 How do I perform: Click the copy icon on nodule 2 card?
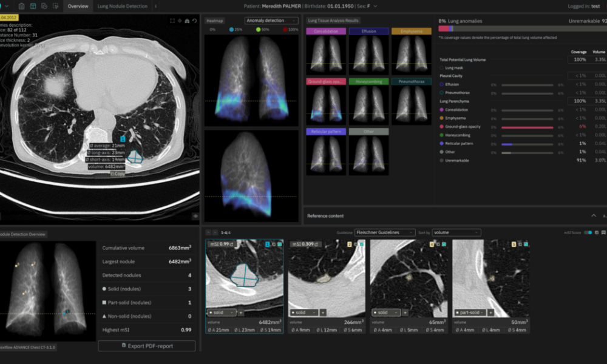(356, 244)
